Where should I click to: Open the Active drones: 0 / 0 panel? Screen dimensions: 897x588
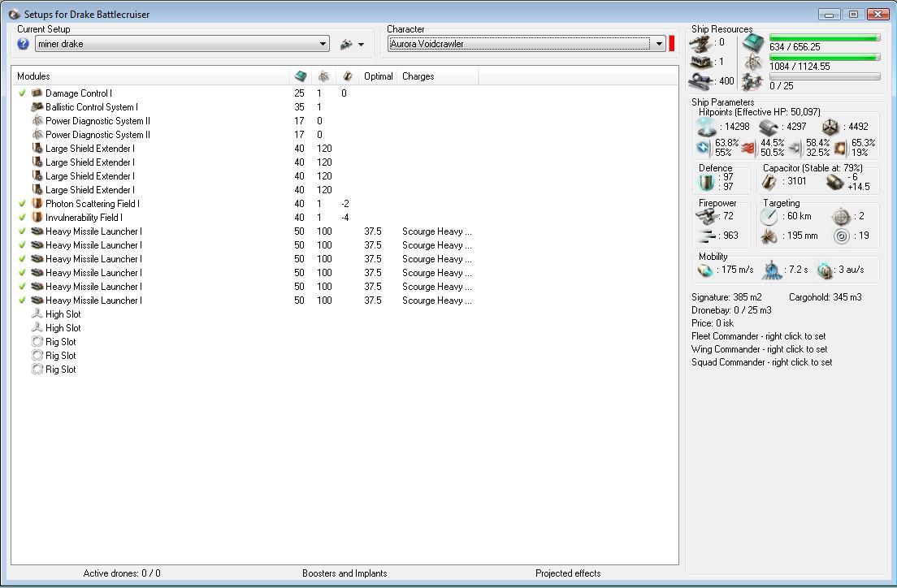point(122,573)
